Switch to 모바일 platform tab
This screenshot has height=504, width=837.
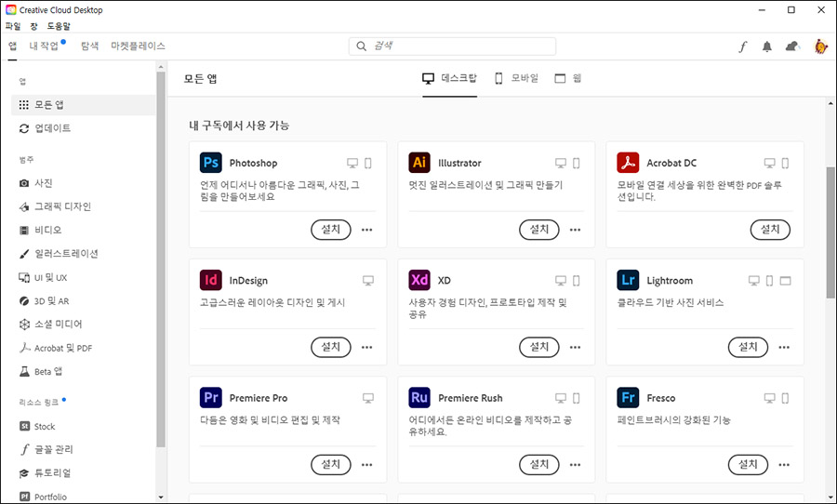pyautogui.click(x=517, y=78)
